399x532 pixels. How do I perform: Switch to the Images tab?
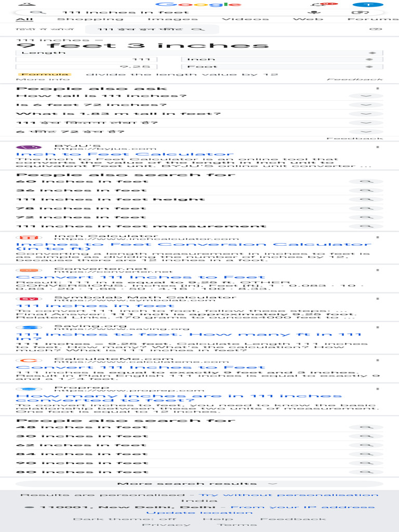(172, 19)
